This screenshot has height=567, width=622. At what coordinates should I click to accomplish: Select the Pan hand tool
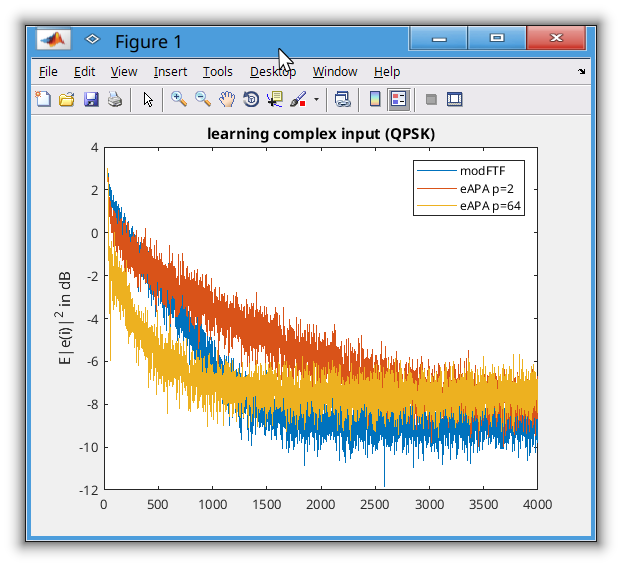tap(227, 99)
